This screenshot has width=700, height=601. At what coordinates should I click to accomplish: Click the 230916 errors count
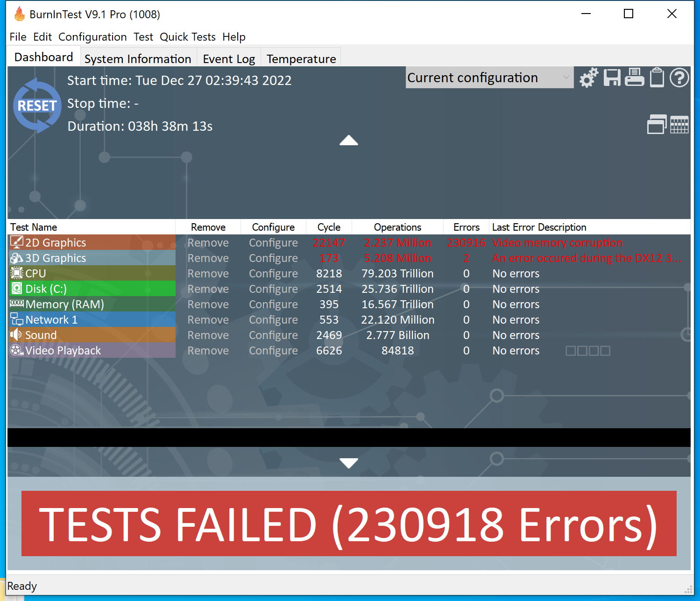pyautogui.click(x=466, y=243)
